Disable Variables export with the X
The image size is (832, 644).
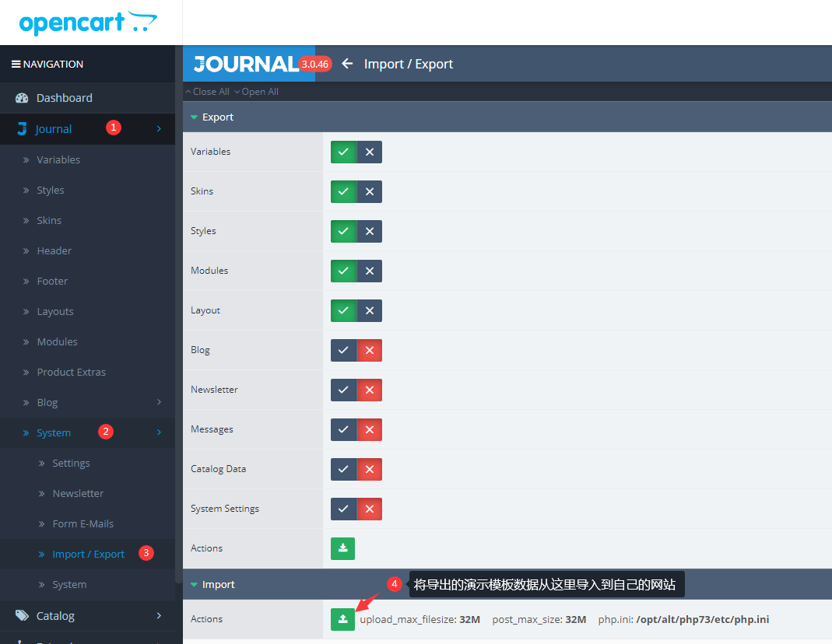(370, 152)
